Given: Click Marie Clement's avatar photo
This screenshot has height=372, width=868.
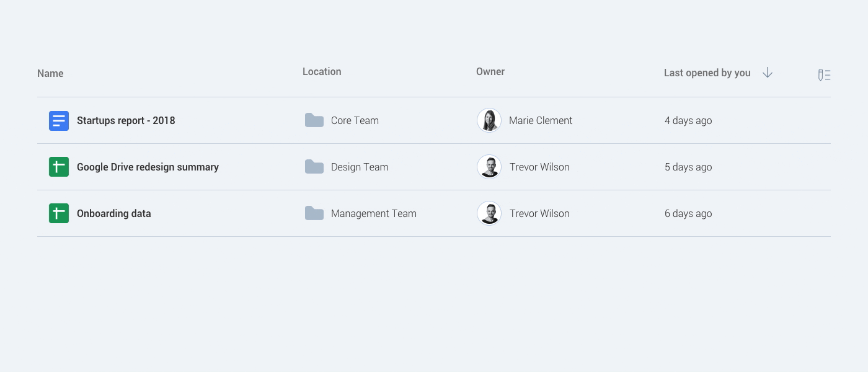Looking at the screenshot, I should [x=489, y=120].
